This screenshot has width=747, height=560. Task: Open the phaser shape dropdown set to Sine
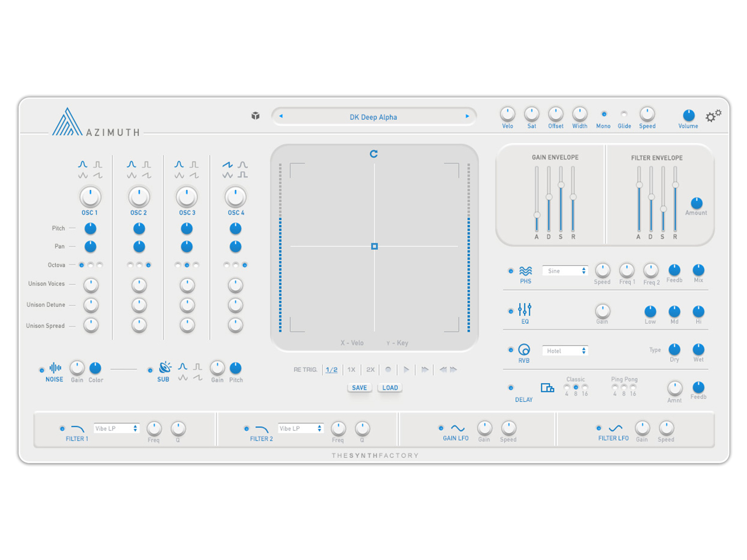click(564, 271)
